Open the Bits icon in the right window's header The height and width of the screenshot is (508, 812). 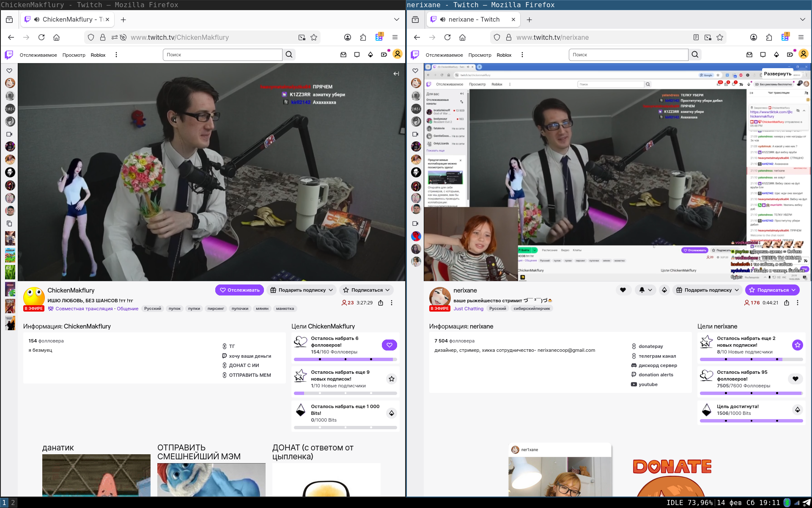click(776, 55)
